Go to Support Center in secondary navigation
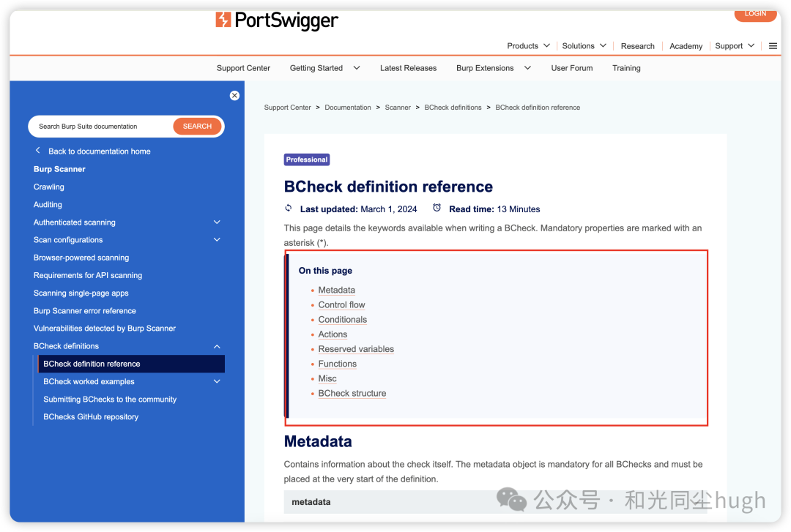The image size is (791, 532). pos(243,68)
